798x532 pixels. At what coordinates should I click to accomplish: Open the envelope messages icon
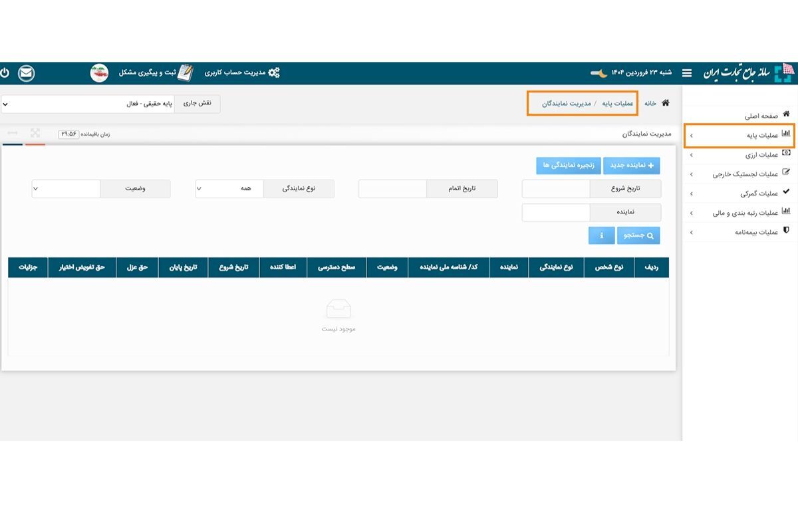pos(26,72)
